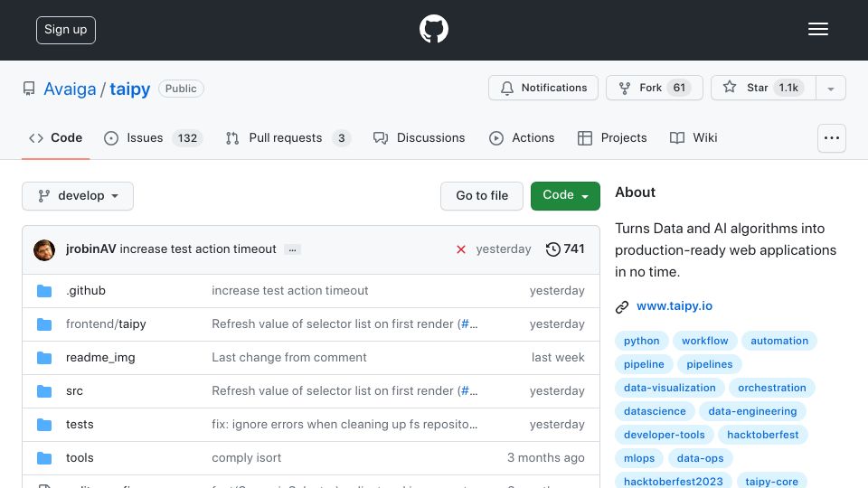This screenshot has height=488, width=868.
Task: Open 'comply isort' commit message
Action: pyautogui.click(x=246, y=458)
